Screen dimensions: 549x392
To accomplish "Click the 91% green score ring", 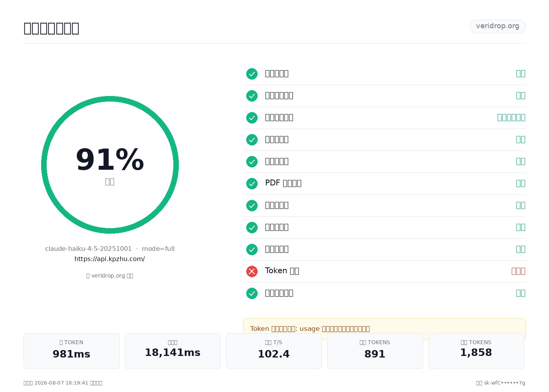I will click(110, 165).
